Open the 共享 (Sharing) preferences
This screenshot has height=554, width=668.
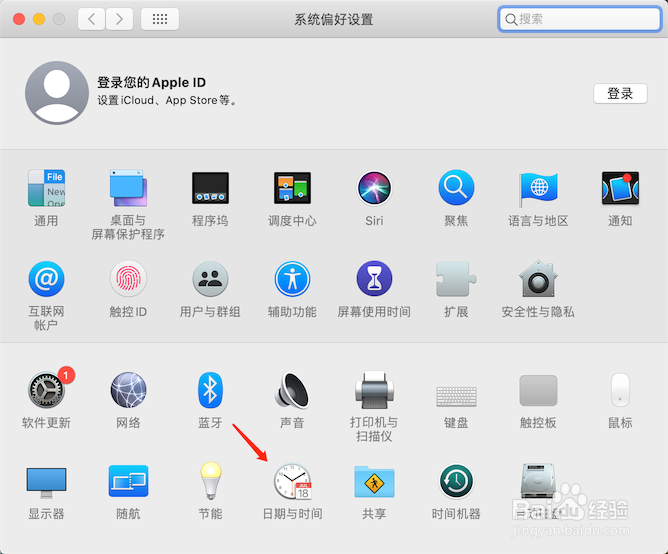(x=374, y=482)
